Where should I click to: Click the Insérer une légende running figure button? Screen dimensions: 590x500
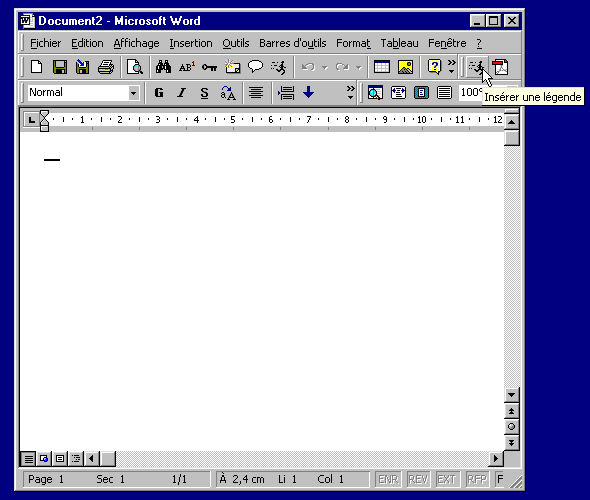point(477,67)
